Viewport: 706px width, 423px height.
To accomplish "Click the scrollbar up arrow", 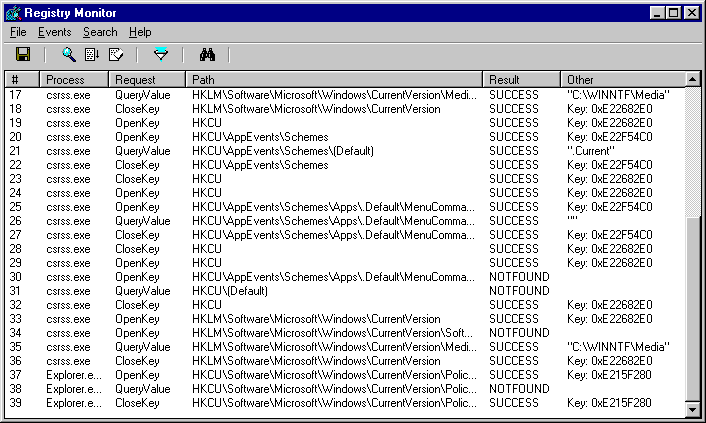I will point(692,79).
